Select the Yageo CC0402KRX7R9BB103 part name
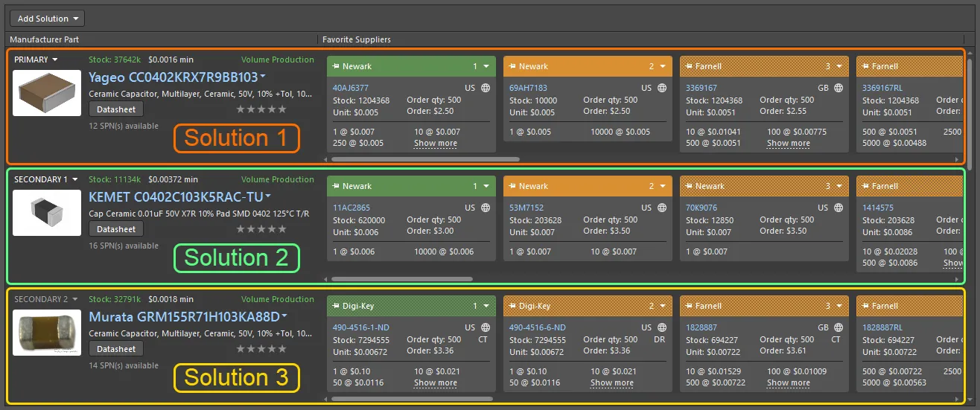The width and height of the screenshot is (980, 410). tap(174, 77)
